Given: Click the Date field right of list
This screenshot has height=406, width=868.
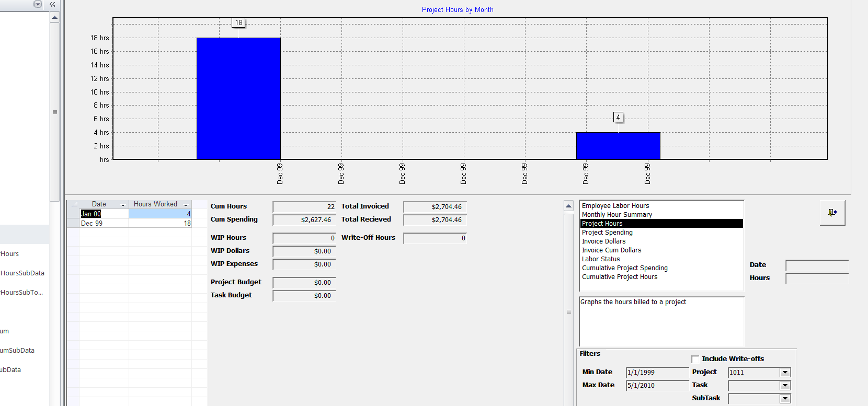Looking at the screenshot, I should 817,265.
